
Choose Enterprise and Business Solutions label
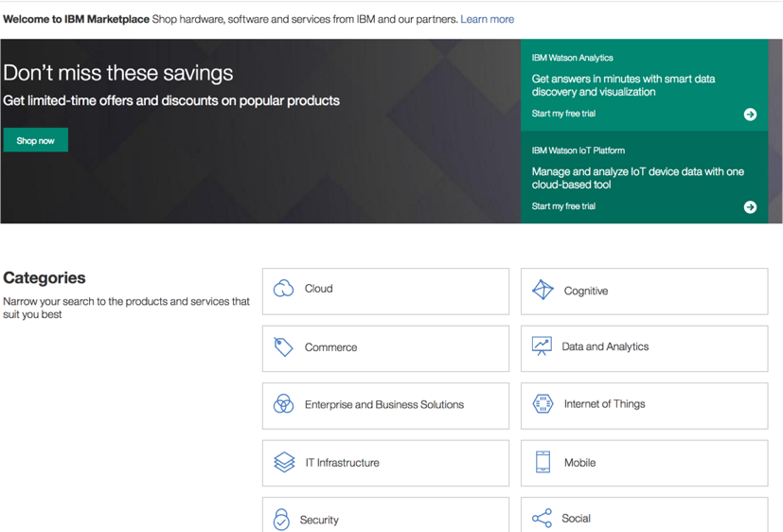tap(384, 404)
